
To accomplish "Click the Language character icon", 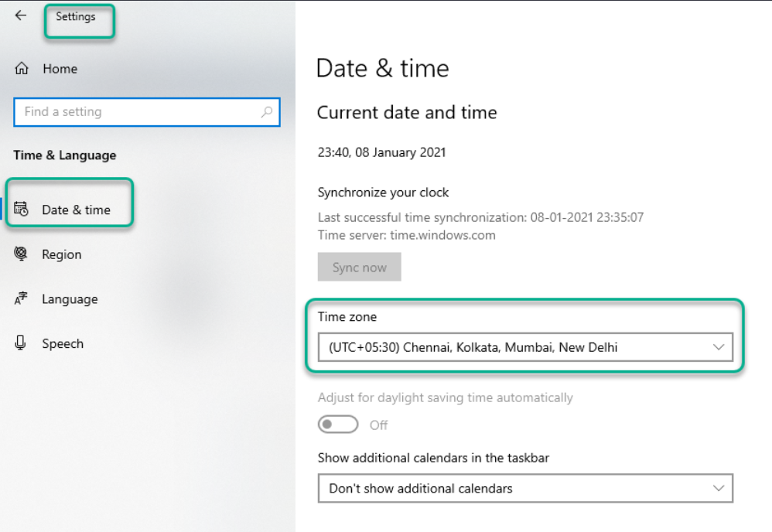I will tap(21, 298).
